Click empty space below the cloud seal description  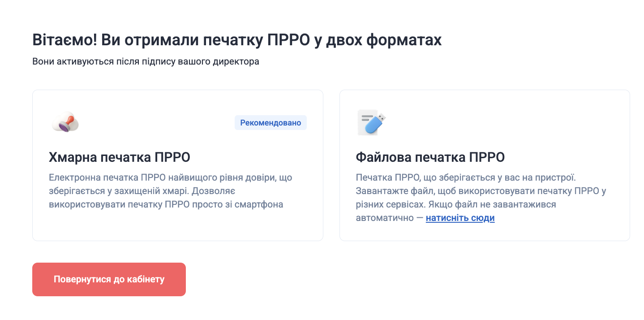pos(177,225)
